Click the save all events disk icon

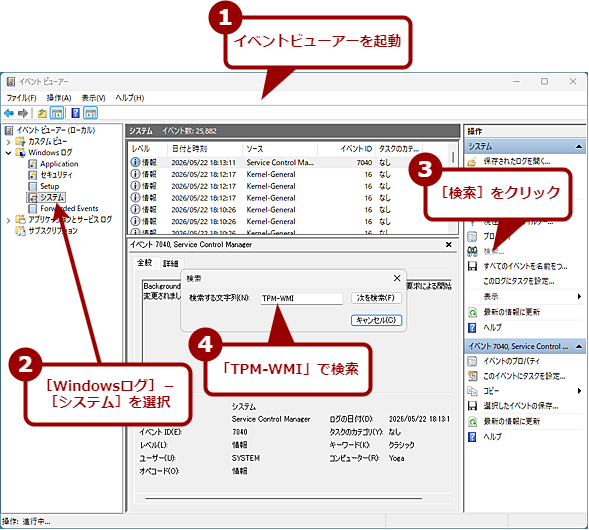click(472, 266)
